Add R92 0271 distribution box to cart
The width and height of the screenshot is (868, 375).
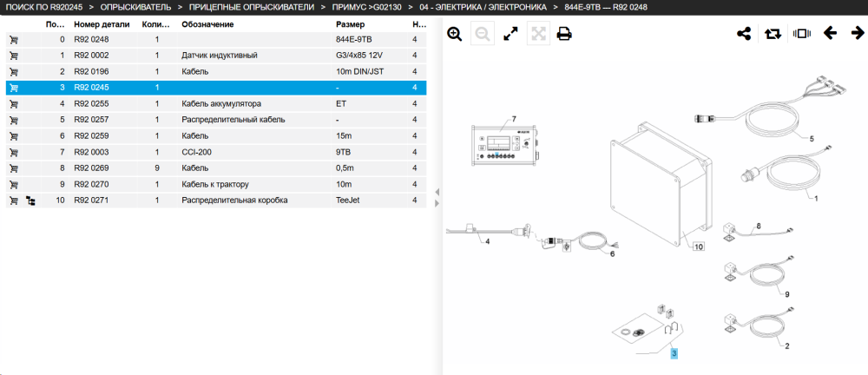15,200
